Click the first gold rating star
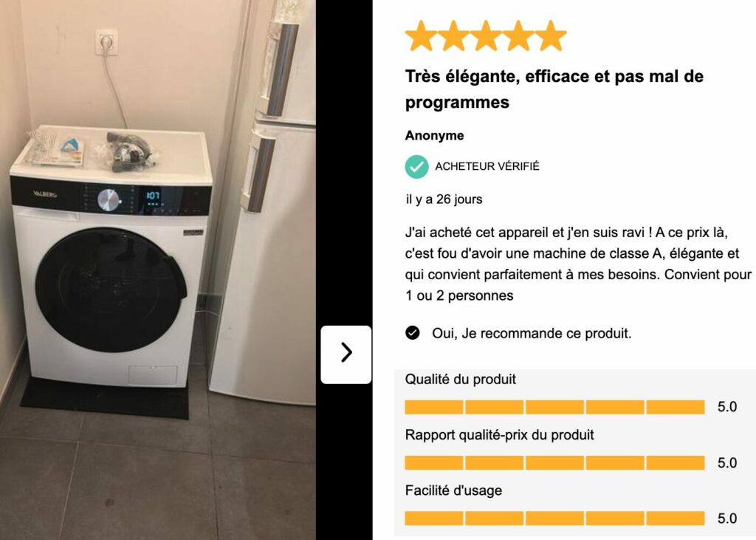Screen dimensions: 756x540 tap(421, 35)
